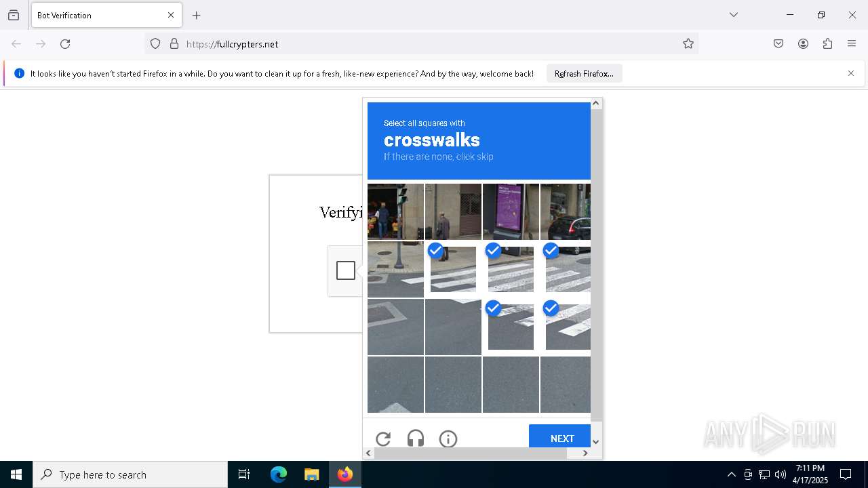Click the NEXT button in captcha
Image resolution: width=868 pixels, height=488 pixels.
pos(560,436)
